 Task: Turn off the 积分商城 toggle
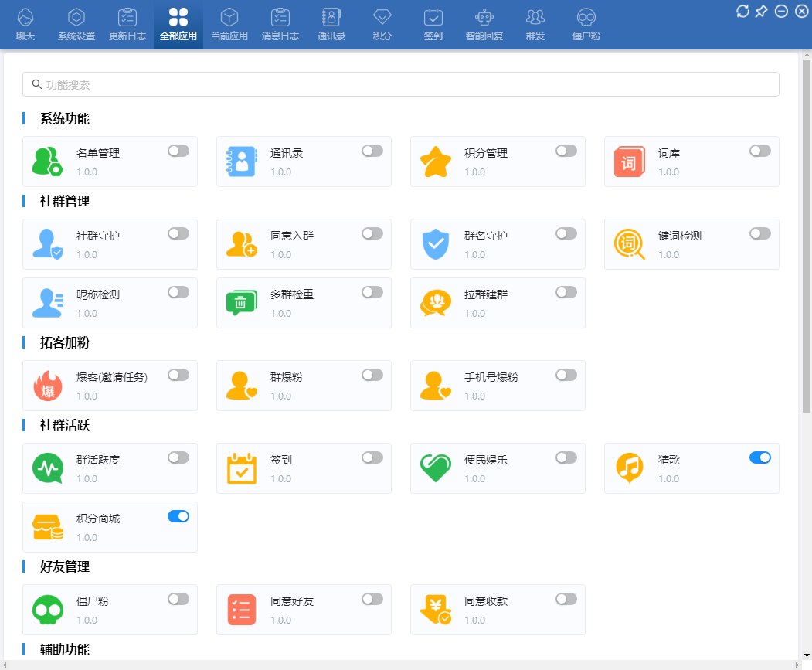[178, 516]
